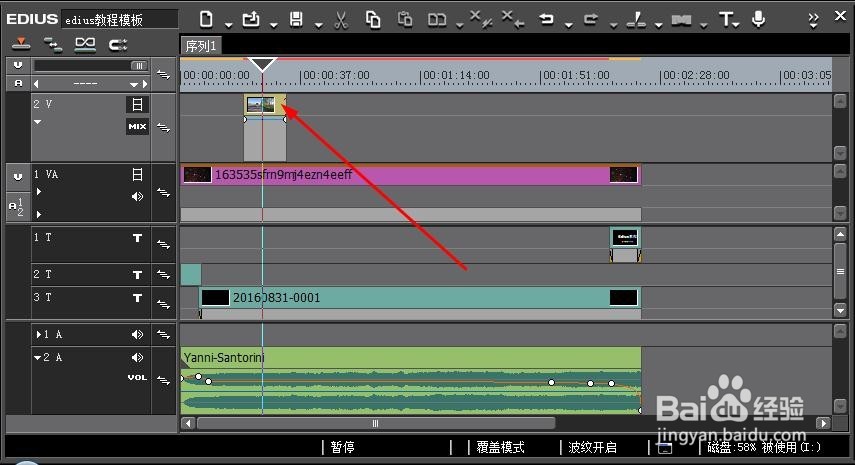Image resolution: width=855 pixels, height=465 pixels.
Task: Click the replace clip icon
Action: point(437,20)
